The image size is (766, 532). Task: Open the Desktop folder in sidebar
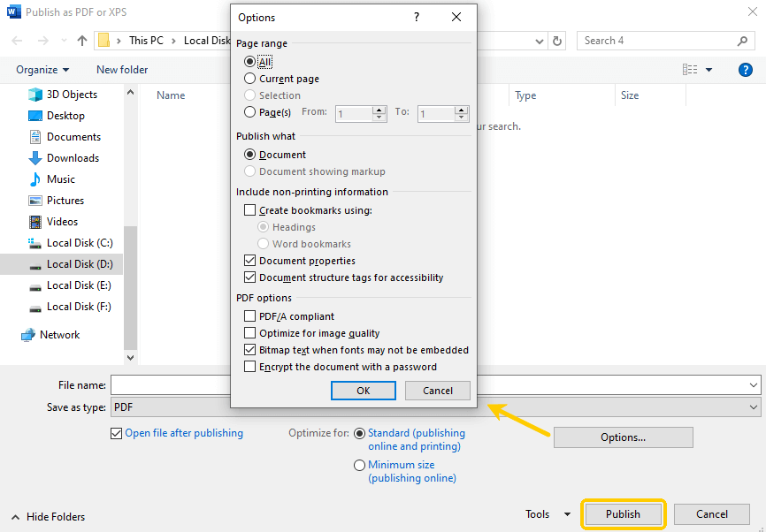click(65, 115)
